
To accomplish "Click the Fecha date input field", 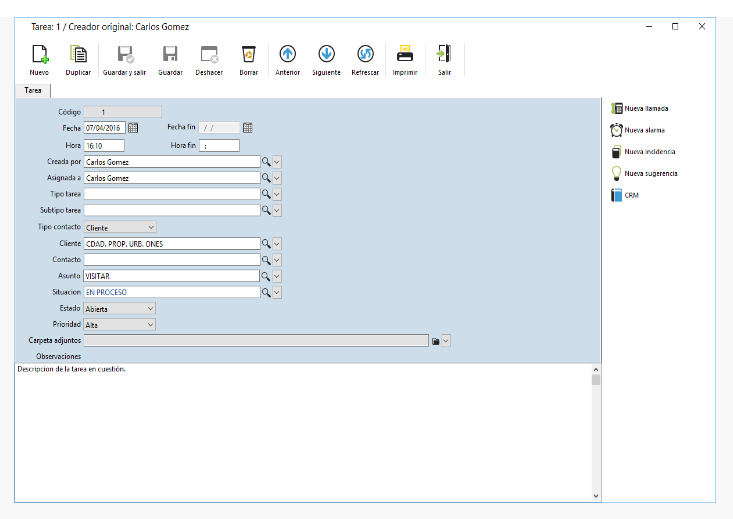I will click(105, 128).
